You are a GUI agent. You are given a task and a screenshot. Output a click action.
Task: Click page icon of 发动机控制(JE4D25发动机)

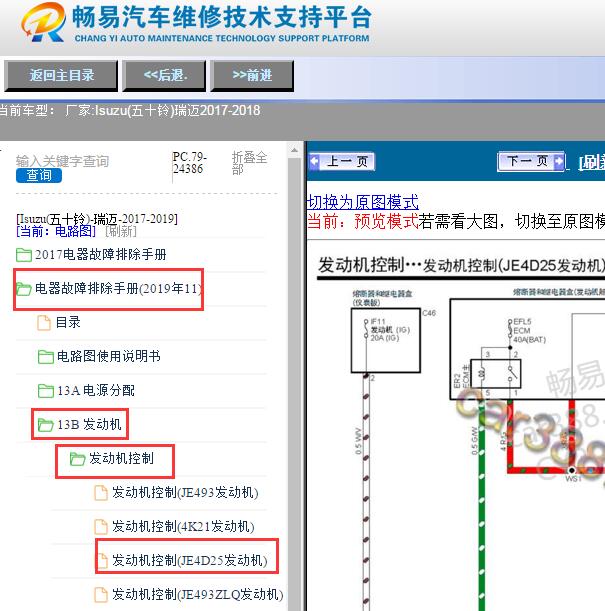click(x=102, y=561)
